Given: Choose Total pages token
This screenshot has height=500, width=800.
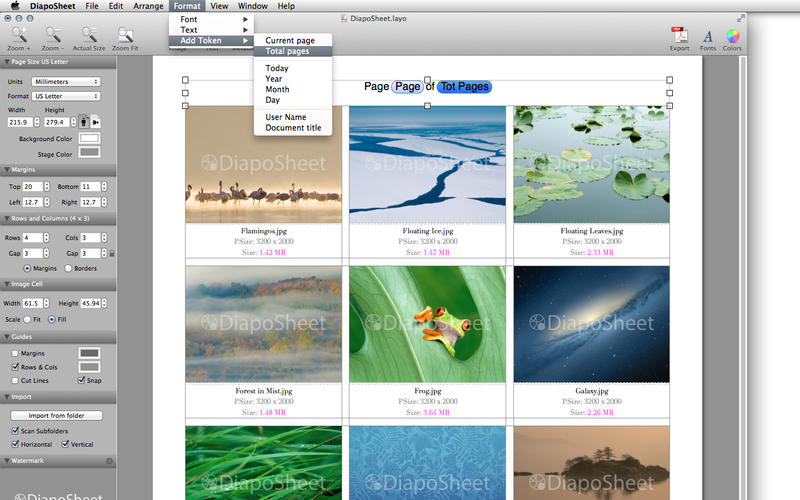Looking at the screenshot, I should [293, 51].
